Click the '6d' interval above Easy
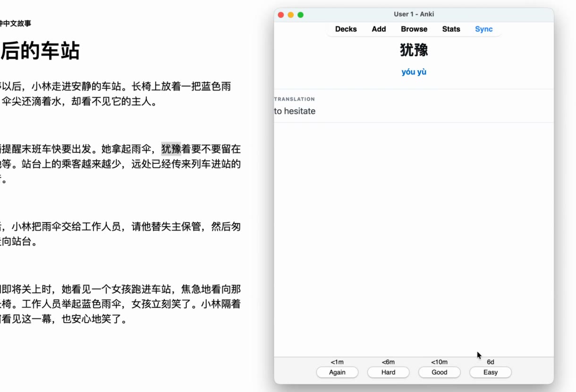This screenshot has height=392, width=576. point(491,362)
